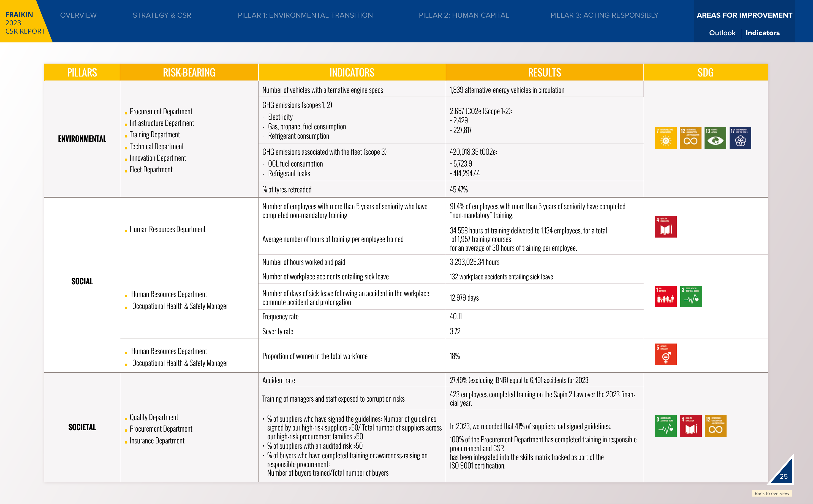Click the ENVIRONMENTAL pillar cell
Screen dimensions: 813x504
pos(82,139)
